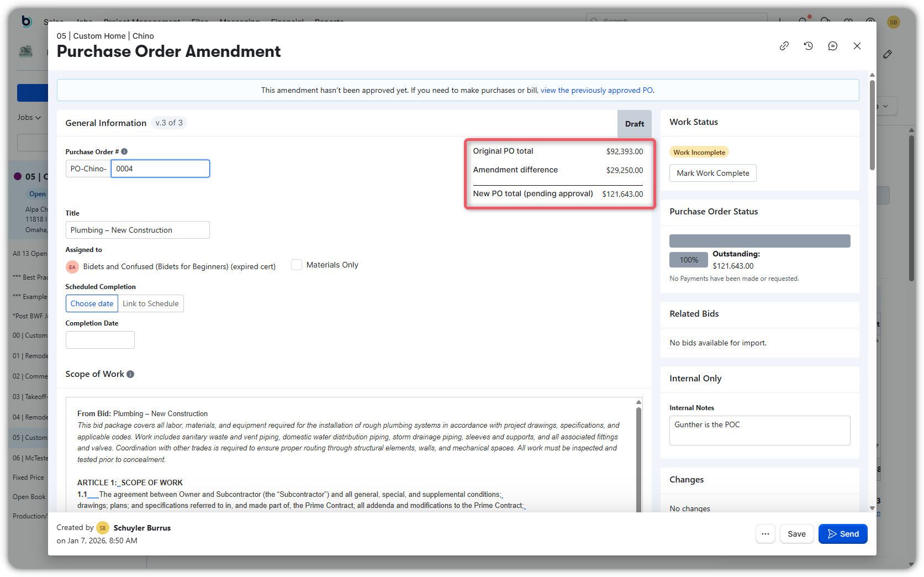The image size is (924, 577).
Task: Show info tooltip beside Purchase Order #
Action: (124, 151)
